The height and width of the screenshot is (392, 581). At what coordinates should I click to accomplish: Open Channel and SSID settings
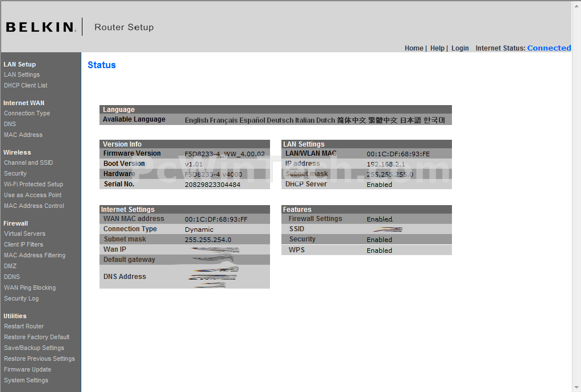[28, 162]
